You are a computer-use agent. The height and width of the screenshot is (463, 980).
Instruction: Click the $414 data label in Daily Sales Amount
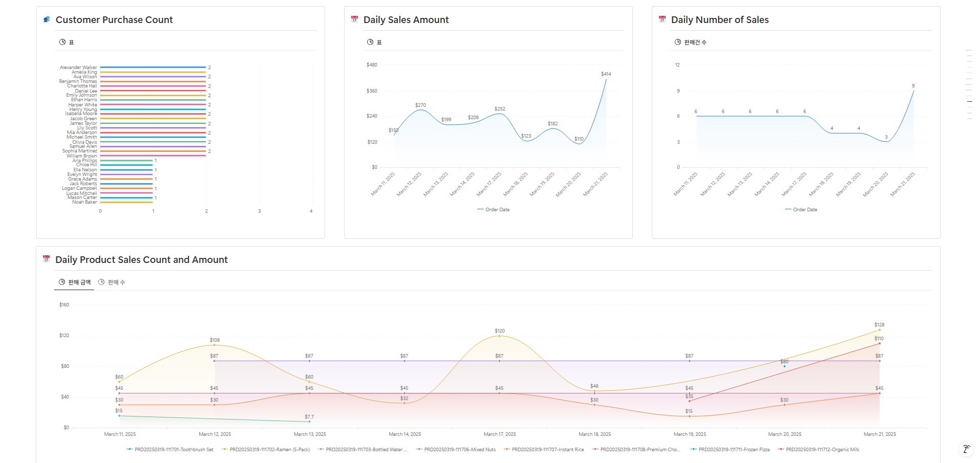click(x=606, y=74)
